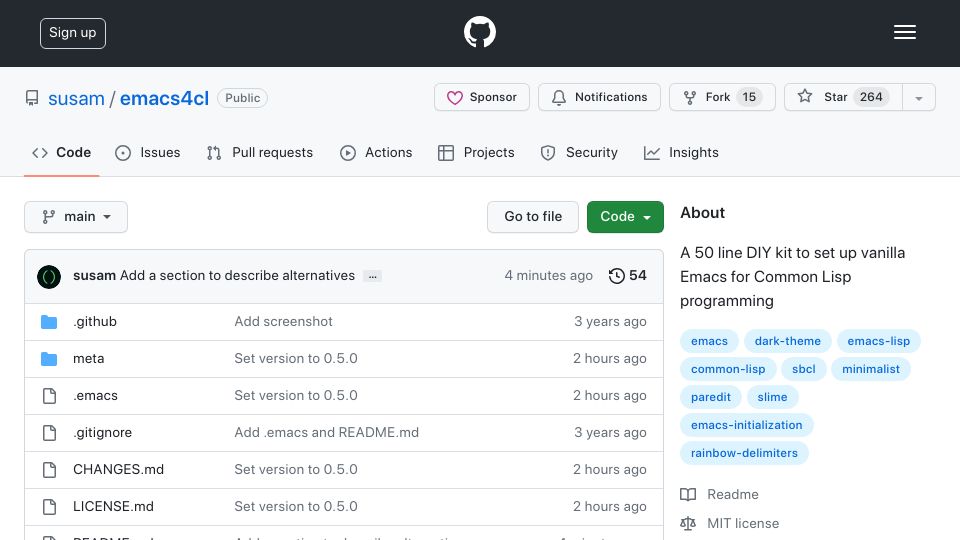The image size is (960, 540).
Task: Click the Sign up button
Action: 73,33
